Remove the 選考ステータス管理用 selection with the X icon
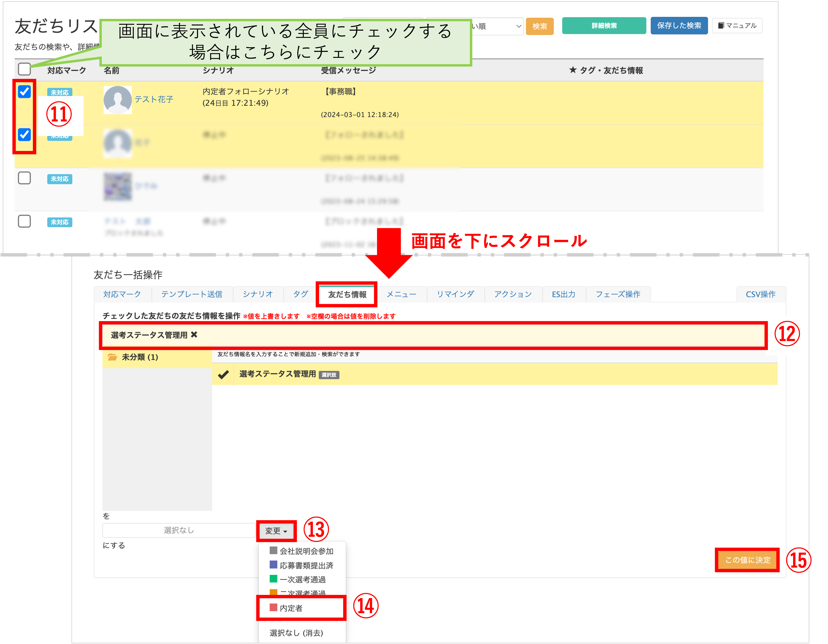 coord(194,335)
